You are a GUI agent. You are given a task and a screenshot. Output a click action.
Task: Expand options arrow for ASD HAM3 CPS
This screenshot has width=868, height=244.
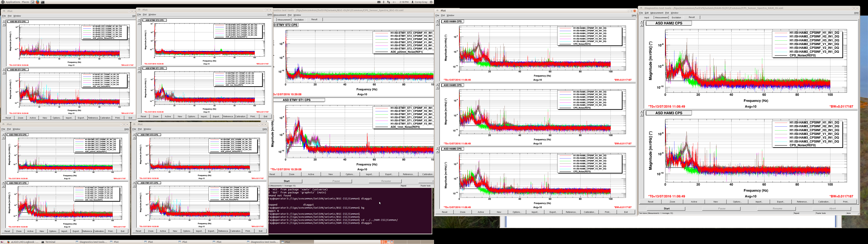coord(642,111)
